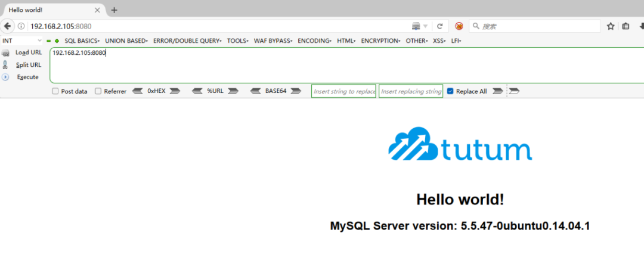
Task: Click the BASE64 label
Action: (275, 91)
